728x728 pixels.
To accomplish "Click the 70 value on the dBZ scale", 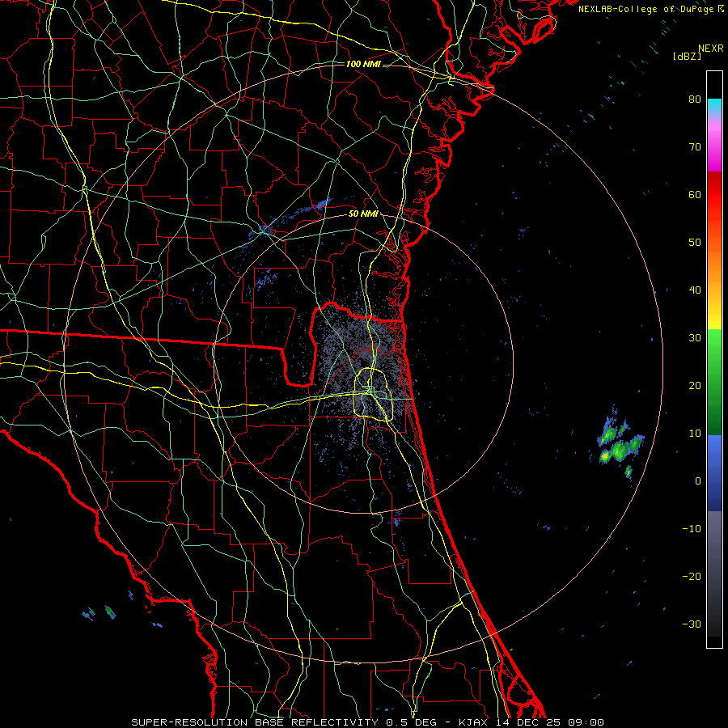I will pyautogui.click(x=695, y=147).
